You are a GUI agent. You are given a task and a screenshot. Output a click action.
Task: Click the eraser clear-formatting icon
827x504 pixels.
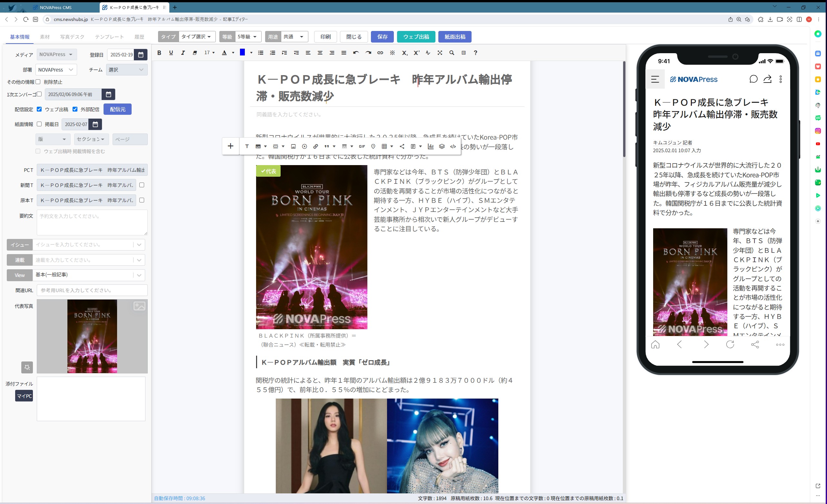point(195,53)
